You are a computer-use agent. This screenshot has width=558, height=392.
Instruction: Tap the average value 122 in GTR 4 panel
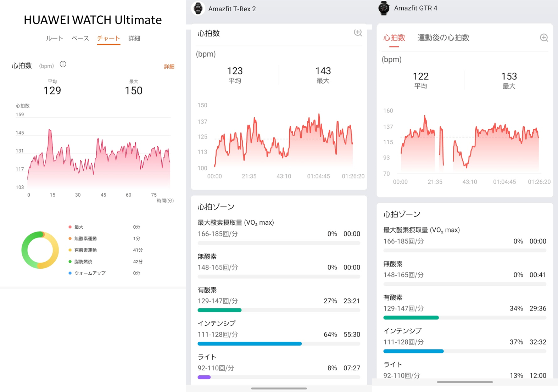coord(421,76)
